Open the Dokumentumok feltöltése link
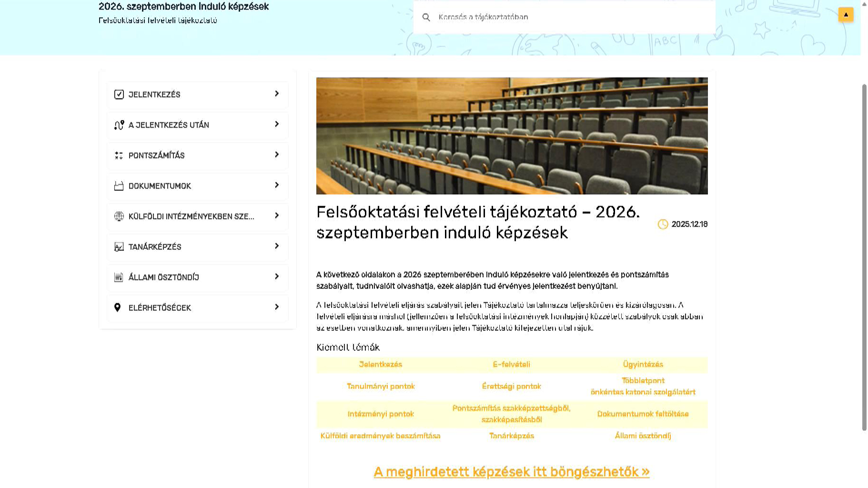The width and height of the screenshot is (868, 488). pos(643,414)
